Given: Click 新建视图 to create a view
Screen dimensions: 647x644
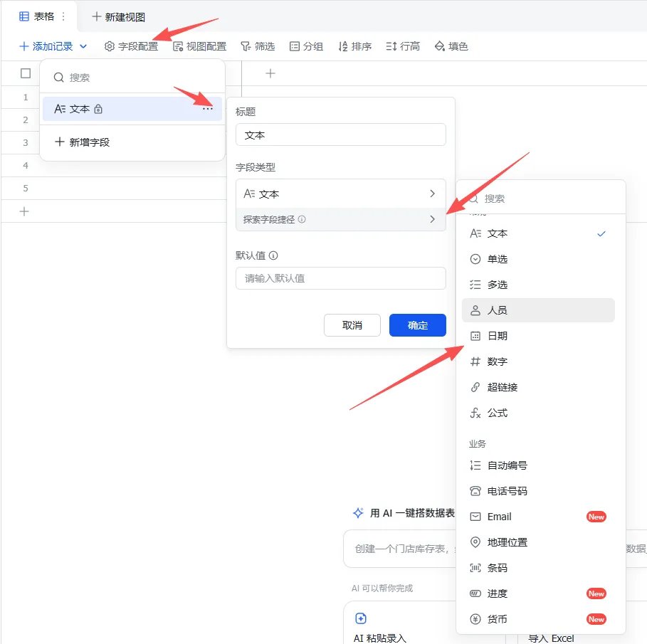Looking at the screenshot, I should click(x=118, y=17).
